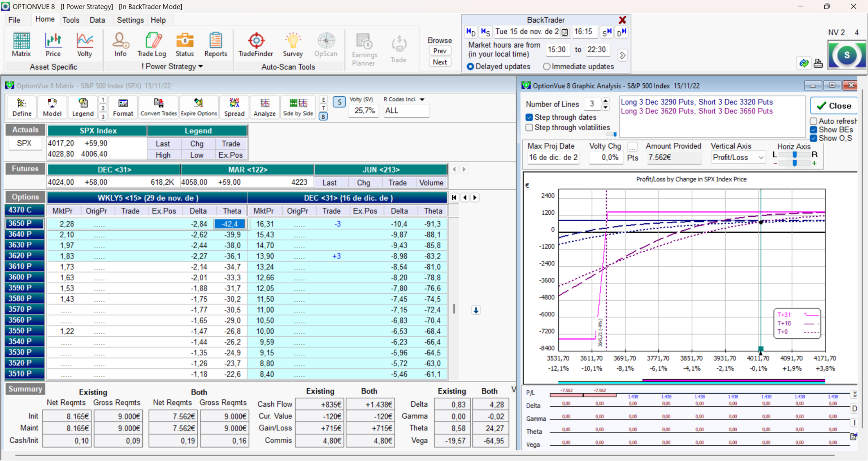Click the Max Proj Date field
868x461 pixels.
553,158
